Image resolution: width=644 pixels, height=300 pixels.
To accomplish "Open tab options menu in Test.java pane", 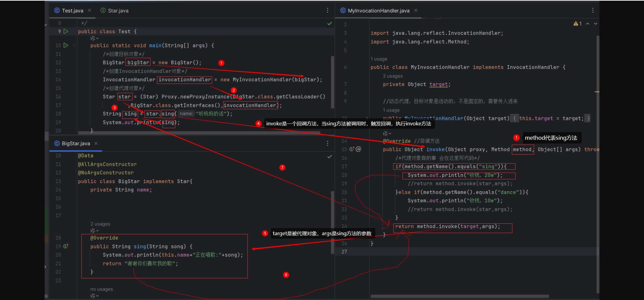I will [327, 10].
